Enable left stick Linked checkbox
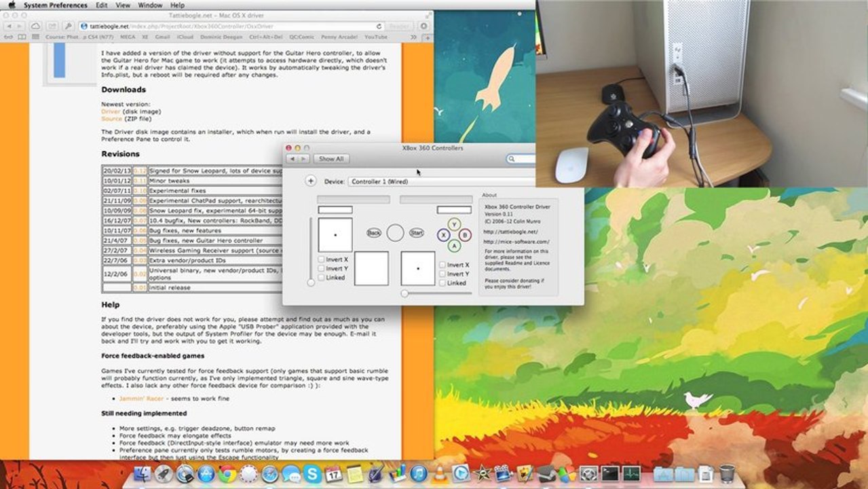 (x=321, y=277)
